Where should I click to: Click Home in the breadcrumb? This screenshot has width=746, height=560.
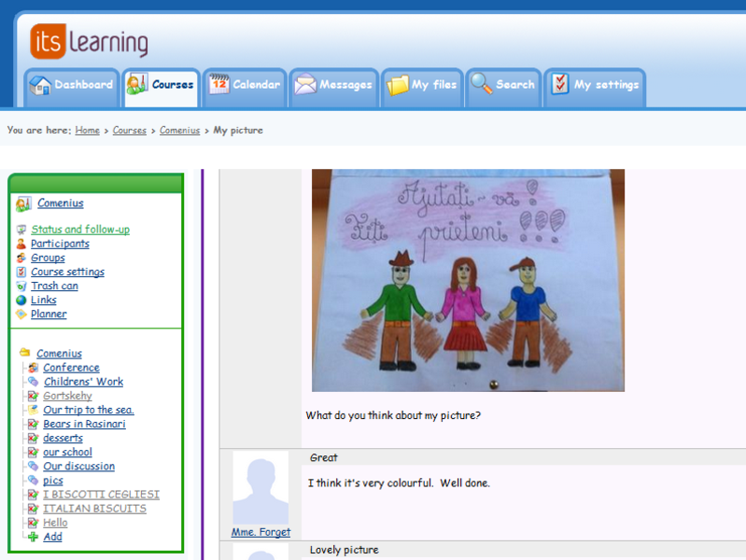pos(88,130)
